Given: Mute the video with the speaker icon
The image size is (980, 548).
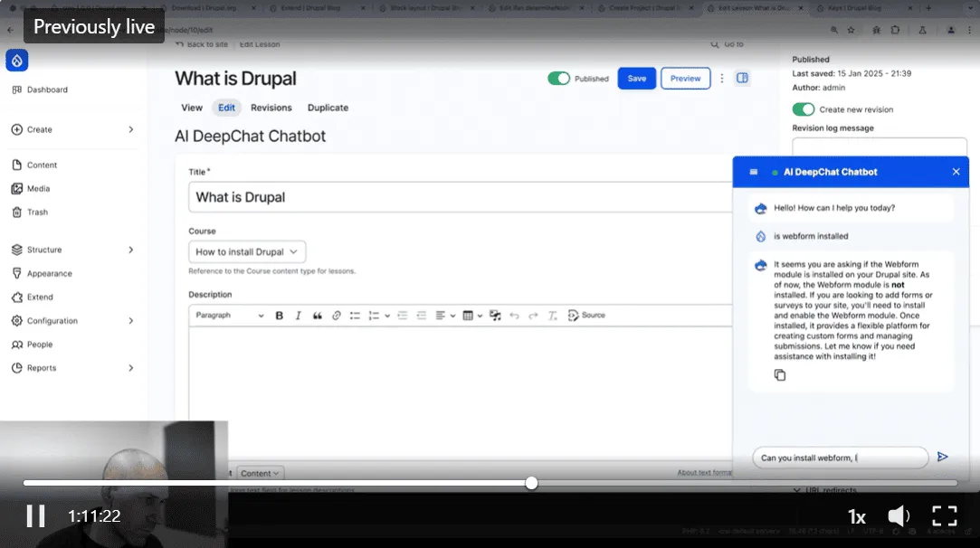Looking at the screenshot, I should point(899,516).
